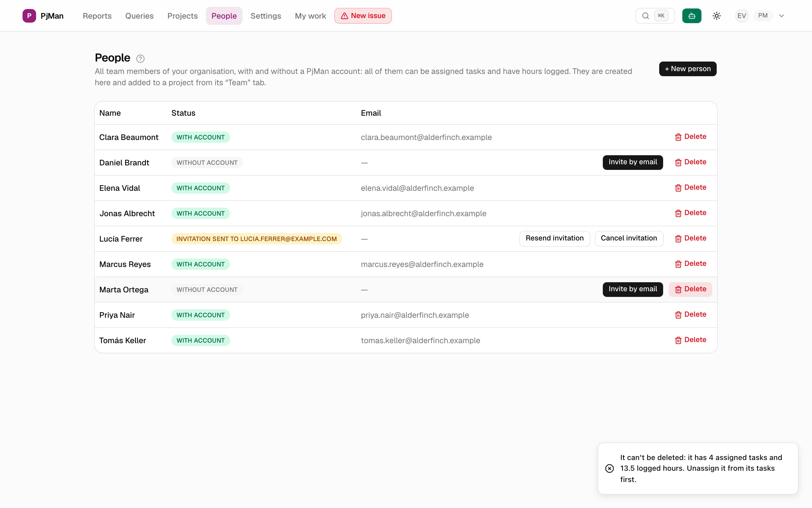This screenshot has width=812, height=508.
Task: Click the Priya Nair name
Action: coord(117,315)
